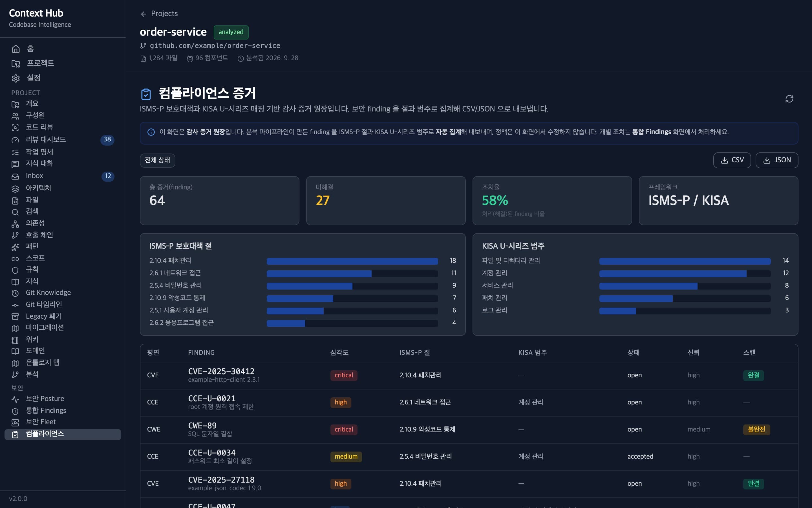
Task: Go to 프로젝트 in sidebar
Action: [63, 63]
